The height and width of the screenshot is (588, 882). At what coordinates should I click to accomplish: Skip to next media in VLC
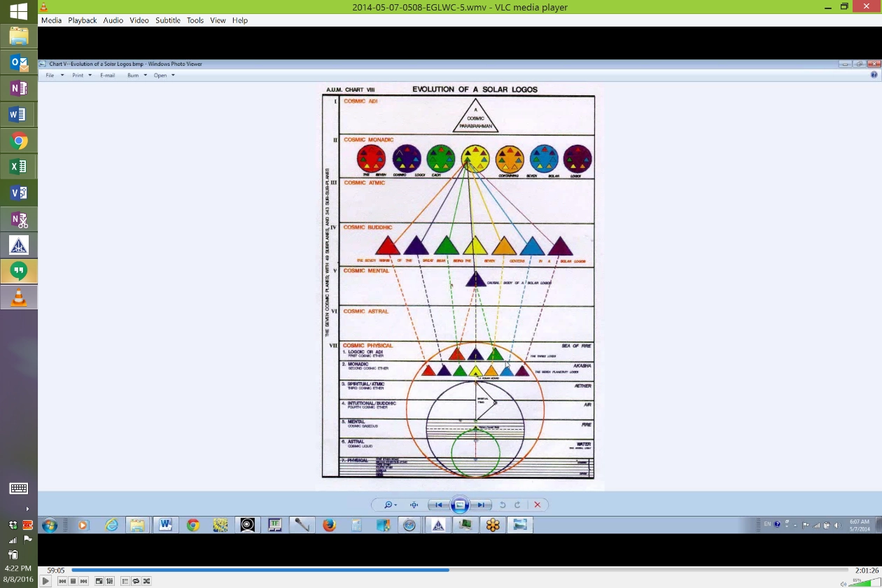coord(83,581)
